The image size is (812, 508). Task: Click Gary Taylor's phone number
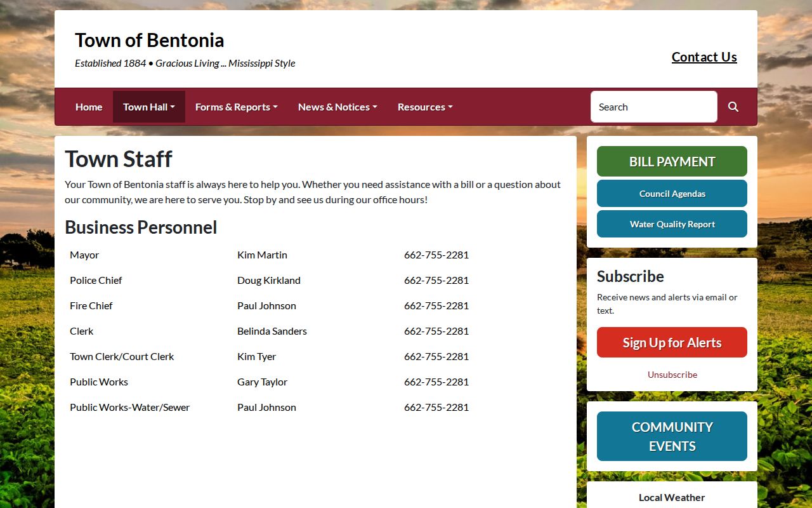click(436, 382)
